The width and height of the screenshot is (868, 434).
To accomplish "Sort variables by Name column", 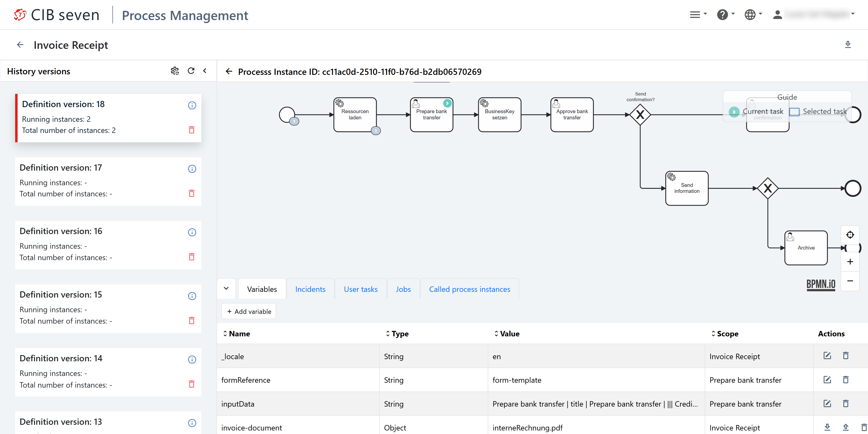I will point(237,334).
